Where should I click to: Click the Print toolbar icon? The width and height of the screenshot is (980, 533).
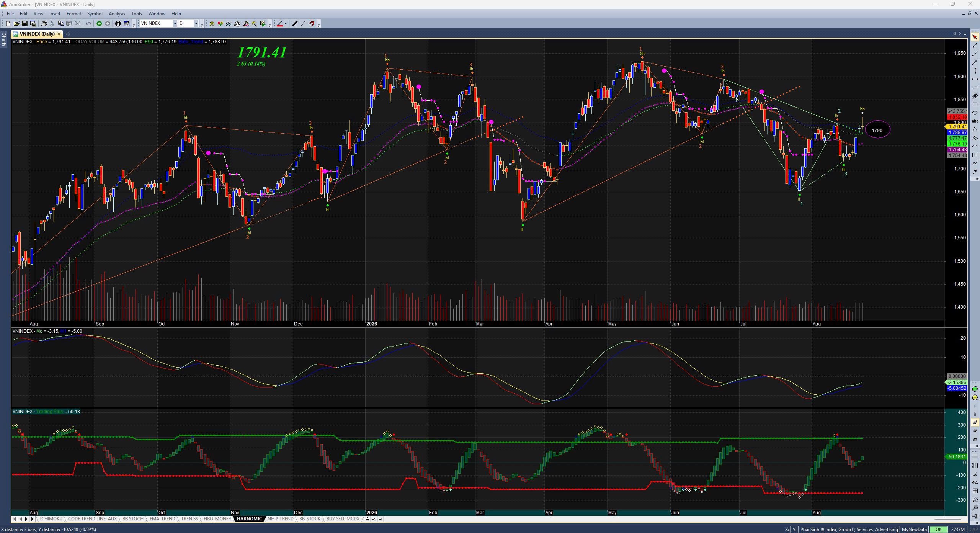[x=44, y=24]
